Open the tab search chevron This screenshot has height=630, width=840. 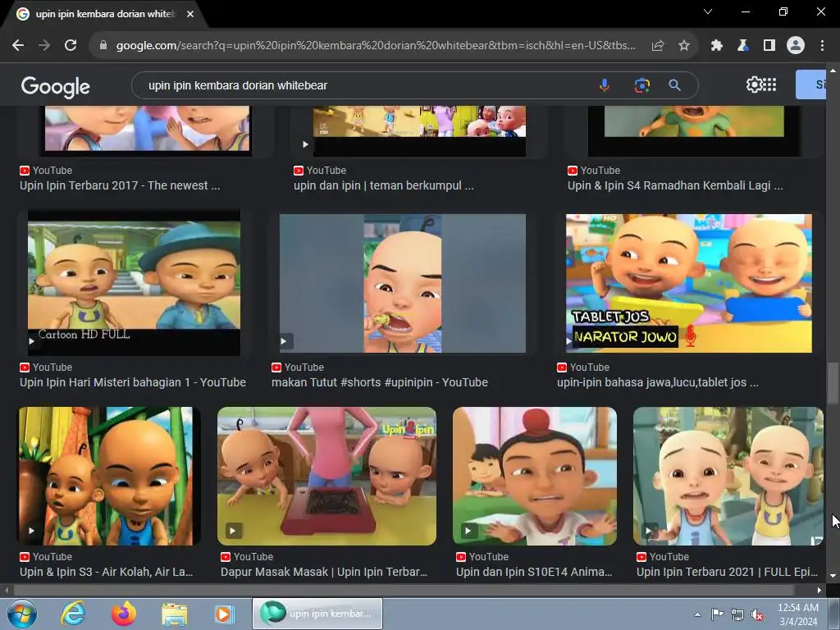coord(708,11)
